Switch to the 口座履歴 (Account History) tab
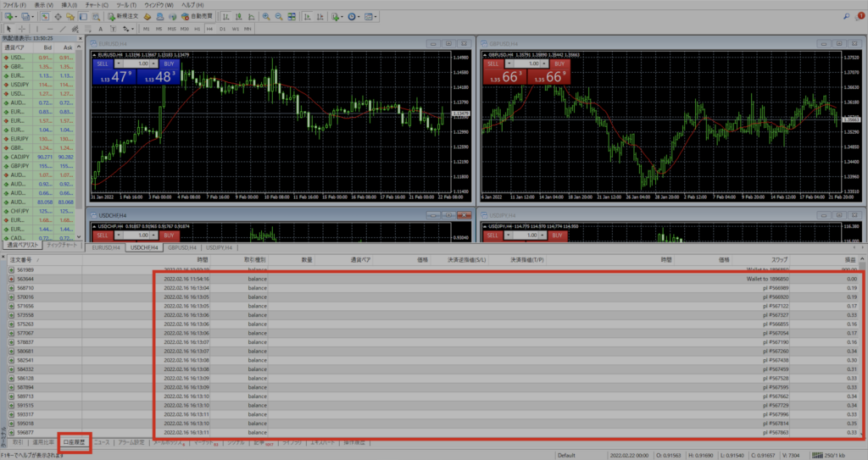This screenshot has width=868, height=460. pos(74,442)
